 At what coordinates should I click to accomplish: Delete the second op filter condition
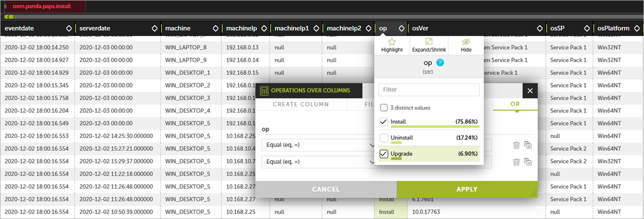(516, 162)
